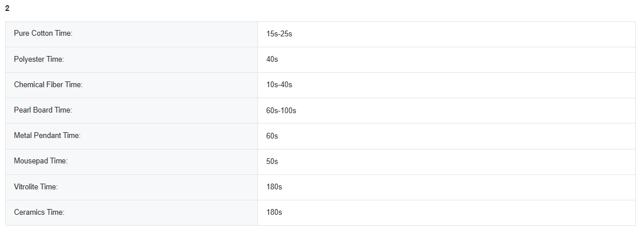Viewport: 644px width, 235px height.
Task: Click the bold number 2 heading
Action: (7, 8)
